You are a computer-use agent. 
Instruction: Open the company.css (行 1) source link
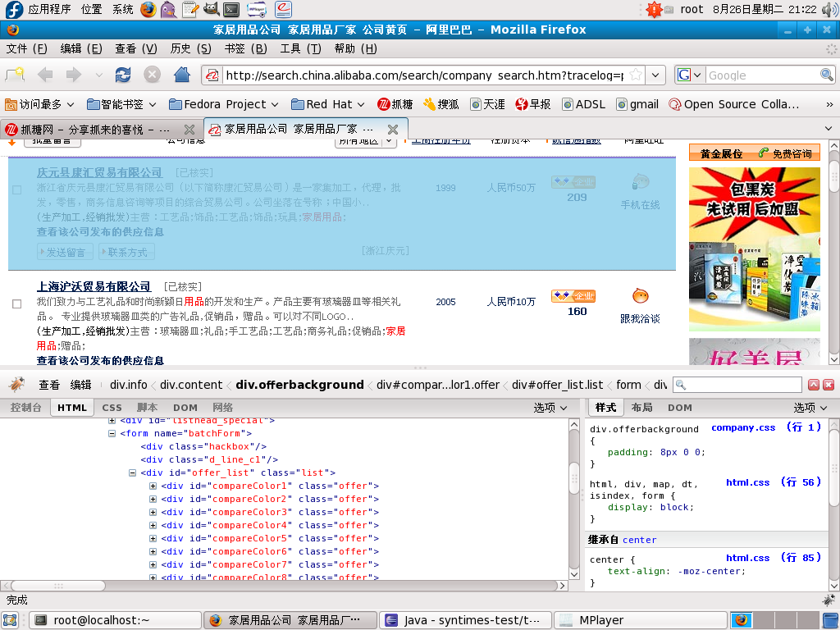click(766, 427)
